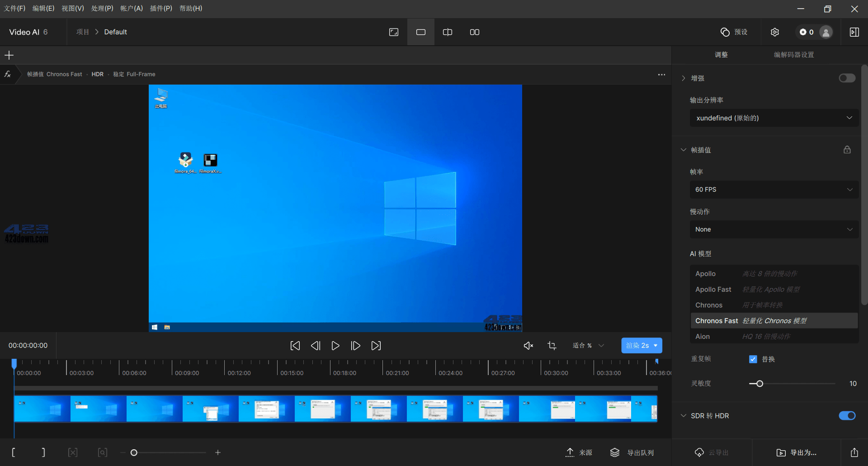The height and width of the screenshot is (466, 868).
Task: Select split view layout icon
Action: point(448,32)
